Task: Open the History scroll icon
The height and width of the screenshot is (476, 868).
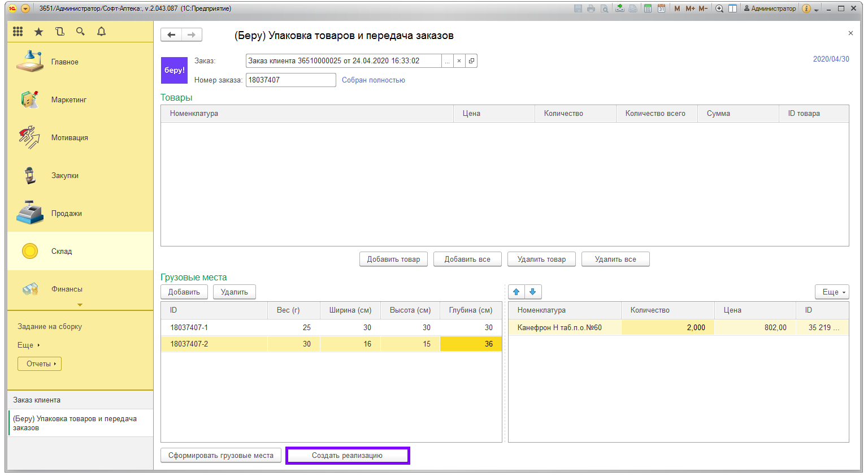Action: tap(59, 32)
